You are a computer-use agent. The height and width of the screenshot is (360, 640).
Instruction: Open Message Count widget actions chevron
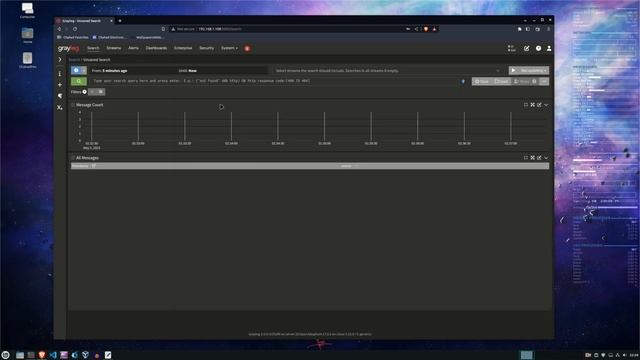tap(546, 105)
